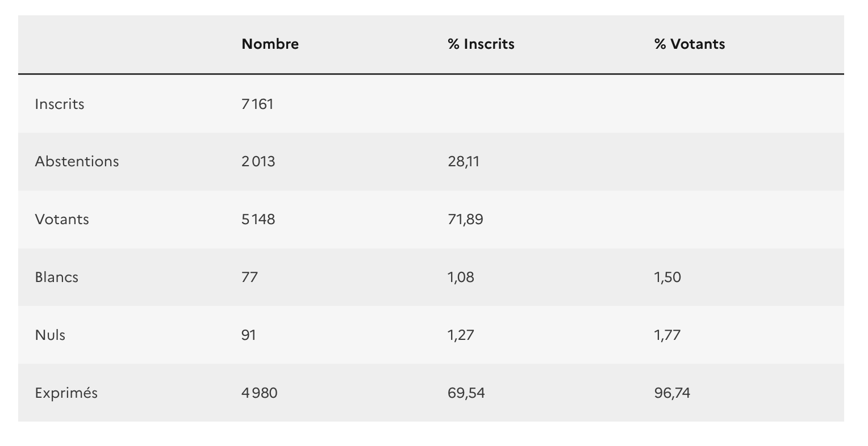Click the Exprimés count 4 980
The height and width of the screenshot is (446, 868).
pos(259,393)
